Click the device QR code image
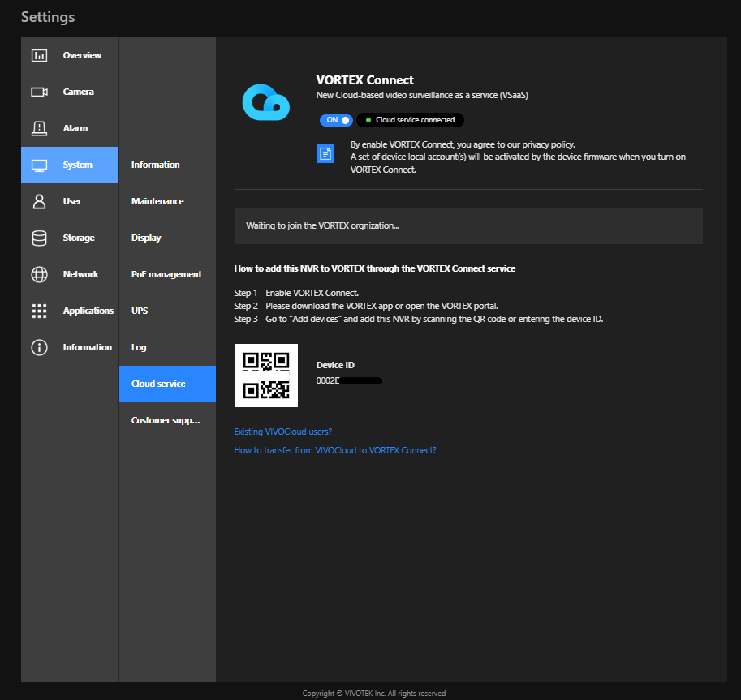The image size is (741, 700). [266, 376]
